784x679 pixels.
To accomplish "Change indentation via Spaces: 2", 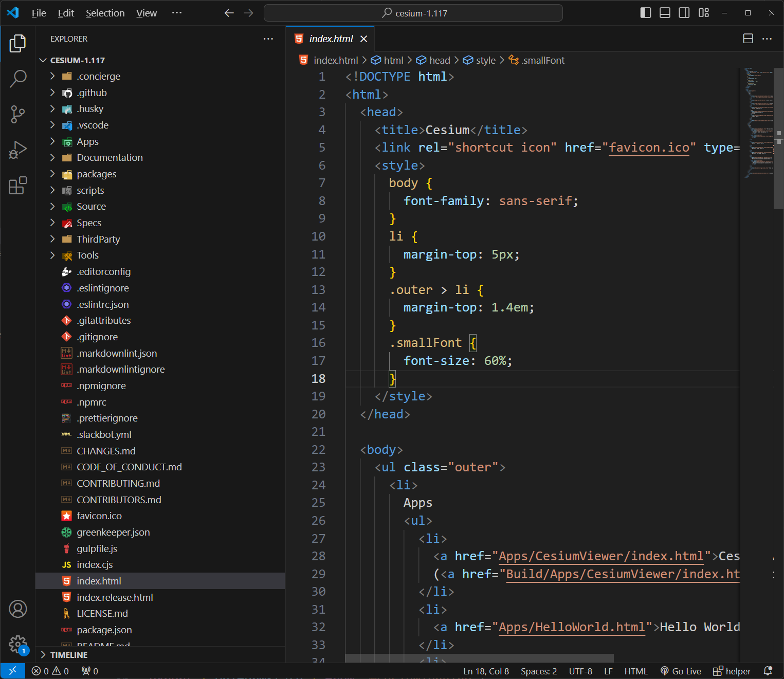I will [539, 671].
